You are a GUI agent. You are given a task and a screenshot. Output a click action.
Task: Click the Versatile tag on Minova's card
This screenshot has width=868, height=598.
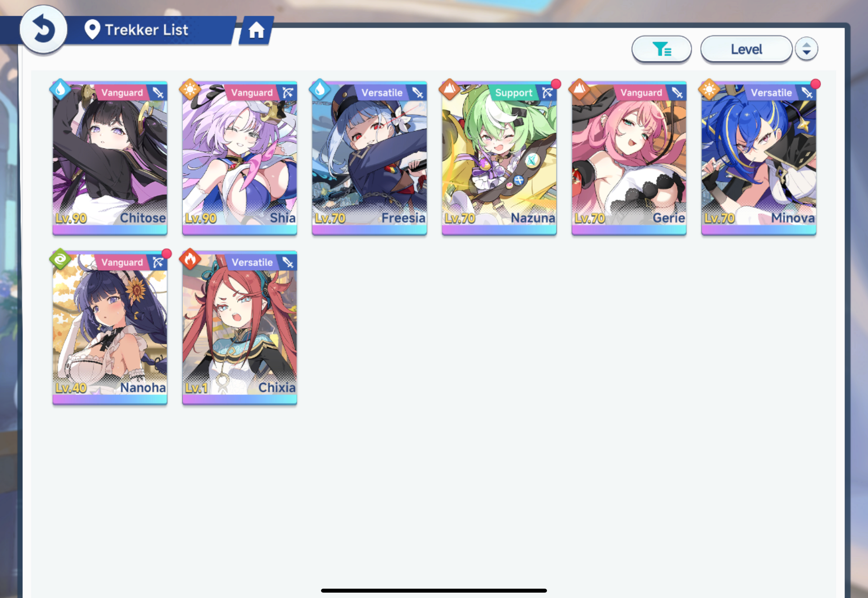[771, 93]
